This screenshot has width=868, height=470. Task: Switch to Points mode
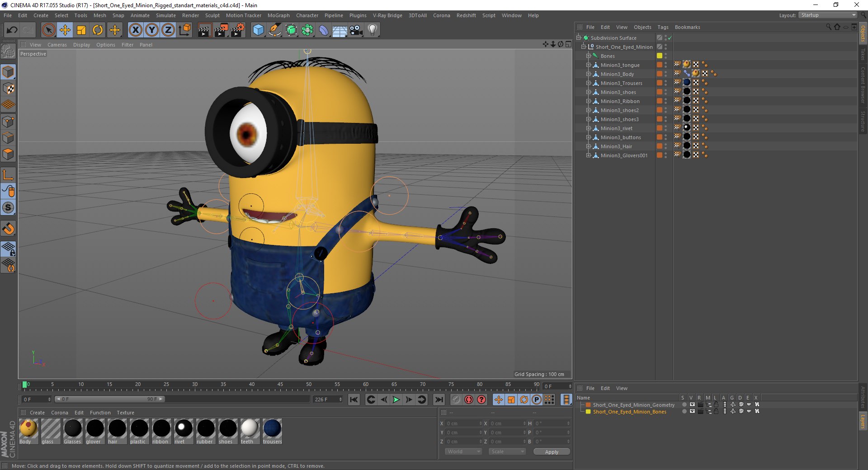tap(9, 122)
